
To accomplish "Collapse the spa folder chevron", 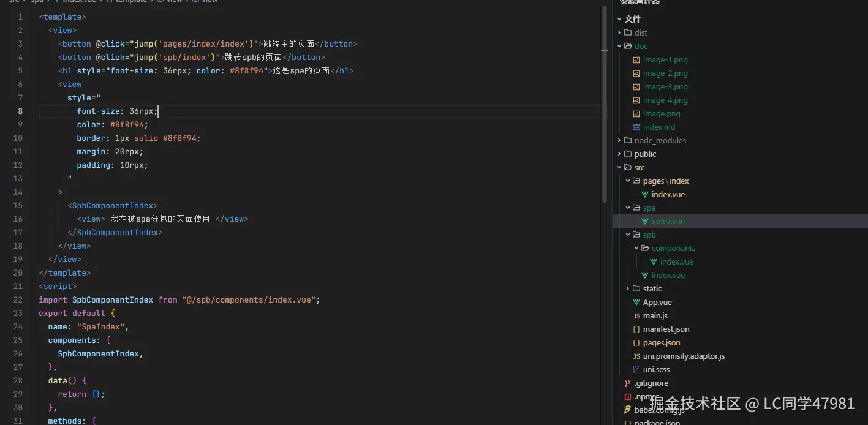I will [628, 208].
